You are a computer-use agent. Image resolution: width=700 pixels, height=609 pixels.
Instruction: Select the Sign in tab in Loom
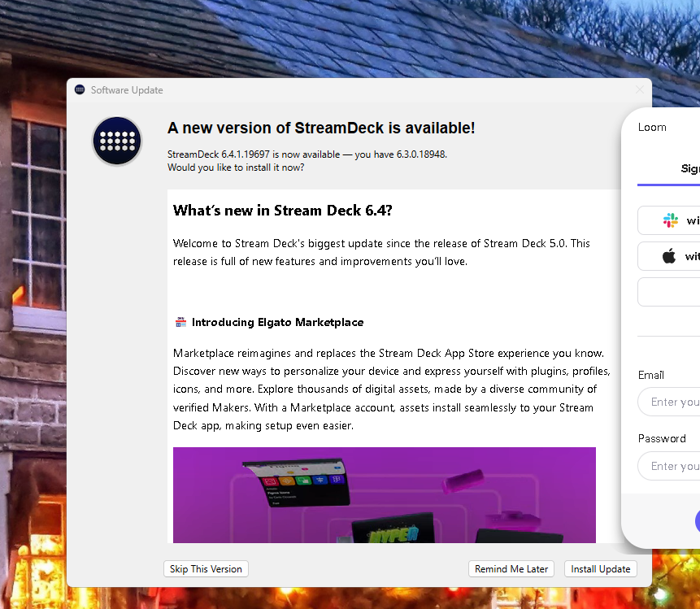[690, 169]
